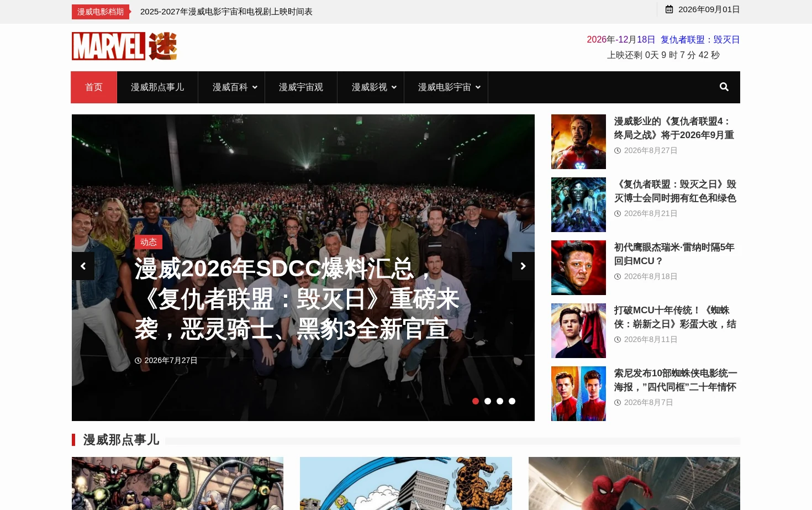Open the Spider-Man swinging card image
The image size is (812, 510).
pos(634,483)
